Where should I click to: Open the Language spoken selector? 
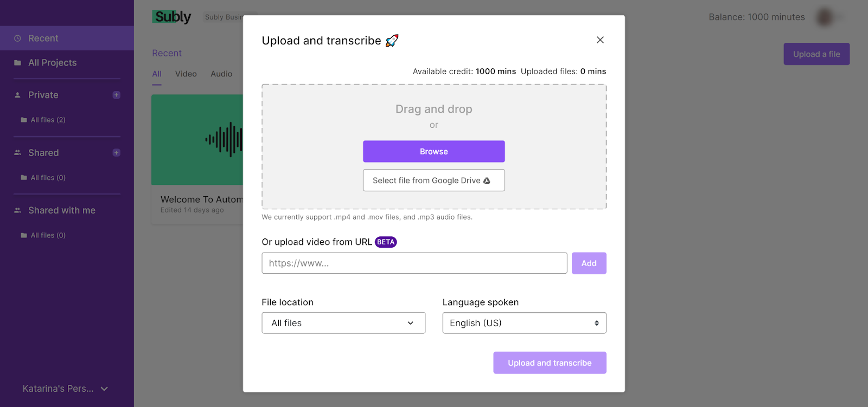[x=524, y=323]
